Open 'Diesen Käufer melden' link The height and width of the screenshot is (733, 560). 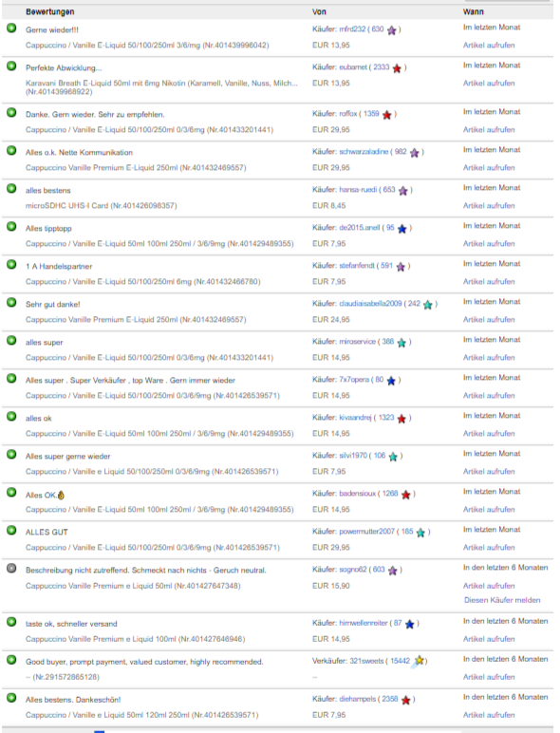click(502, 600)
